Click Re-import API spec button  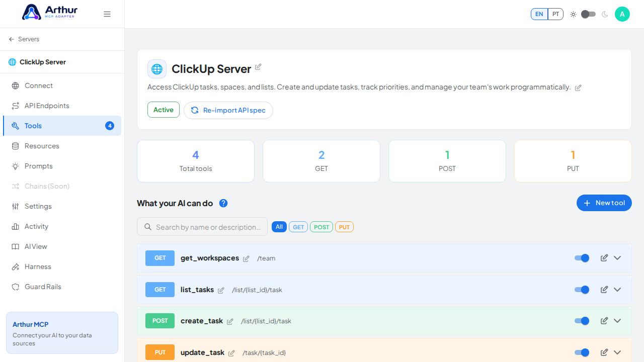pos(228,110)
